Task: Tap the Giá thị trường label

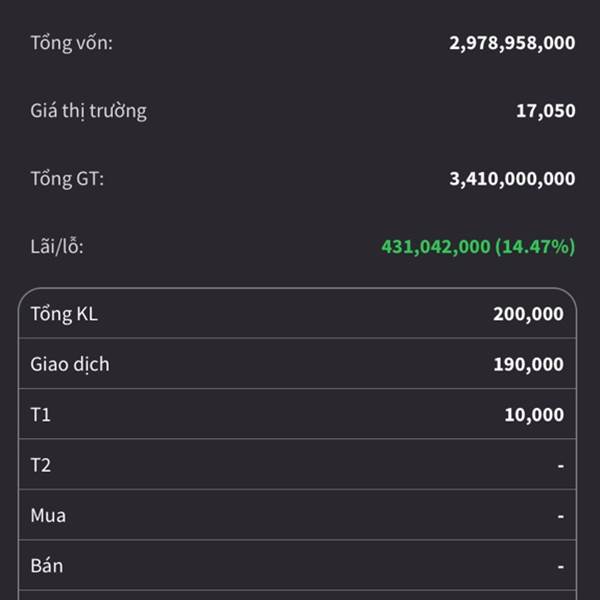Action: coord(88,111)
